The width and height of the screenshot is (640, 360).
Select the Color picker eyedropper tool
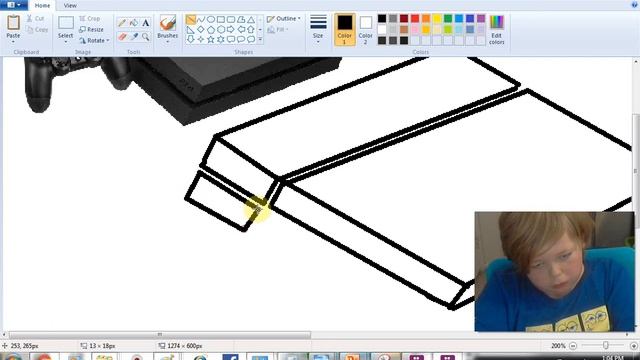(134, 37)
